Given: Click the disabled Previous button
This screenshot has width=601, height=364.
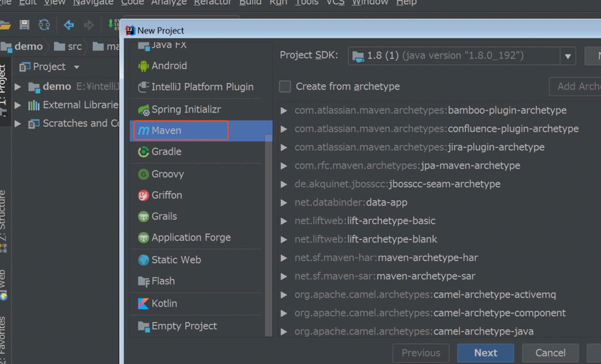Looking at the screenshot, I should click(x=421, y=353).
